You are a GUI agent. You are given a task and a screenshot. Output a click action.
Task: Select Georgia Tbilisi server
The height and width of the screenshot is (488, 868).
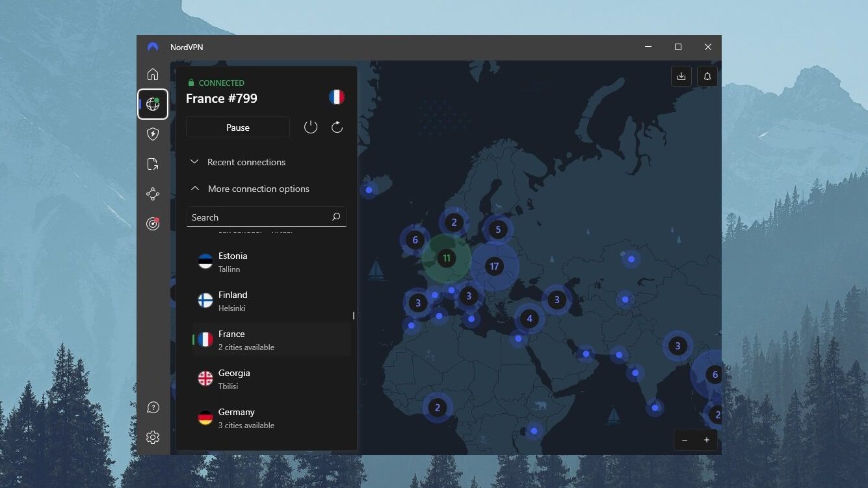pos(272,379)
